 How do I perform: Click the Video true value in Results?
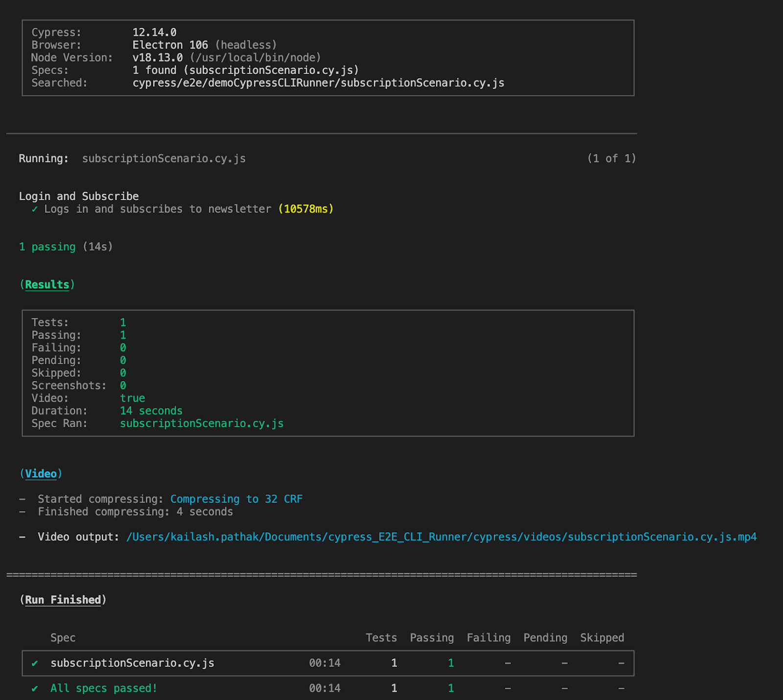[x=132, y=398]
